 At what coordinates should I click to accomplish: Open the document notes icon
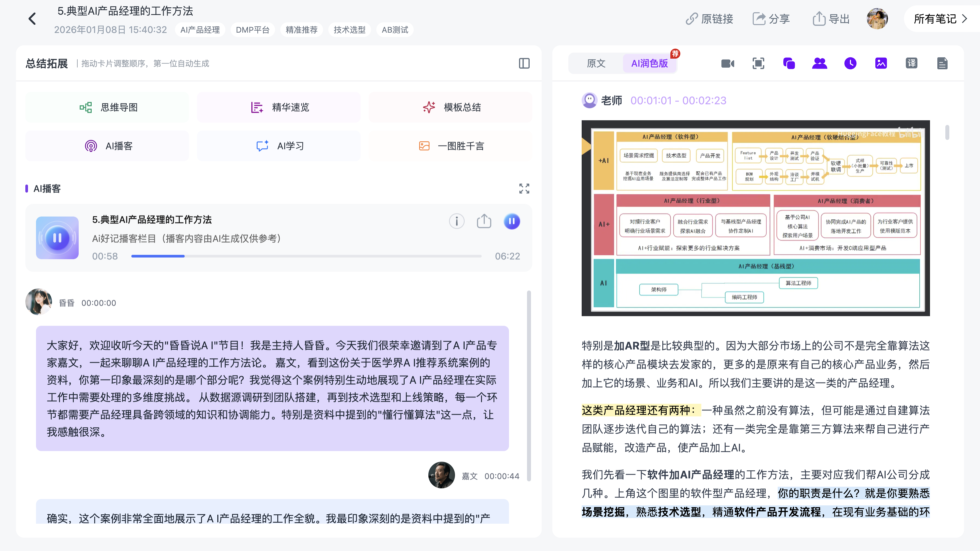click(942, 63)
